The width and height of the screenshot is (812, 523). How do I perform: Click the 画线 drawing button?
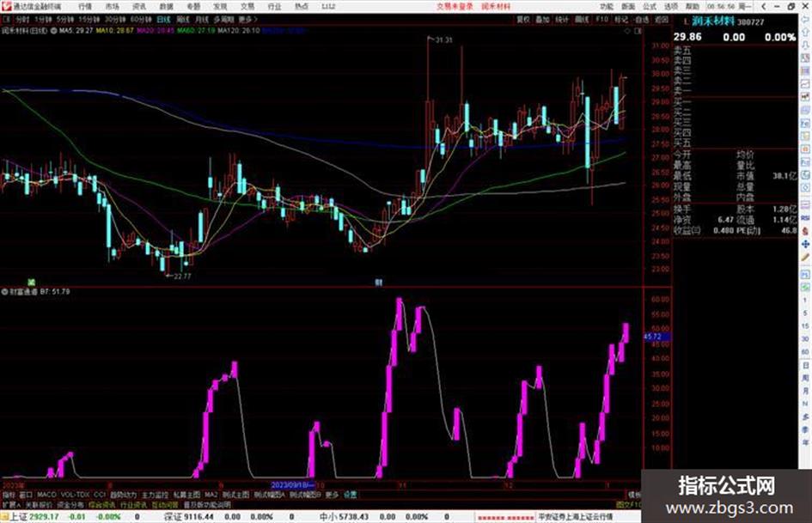click(x=582, y=19)
